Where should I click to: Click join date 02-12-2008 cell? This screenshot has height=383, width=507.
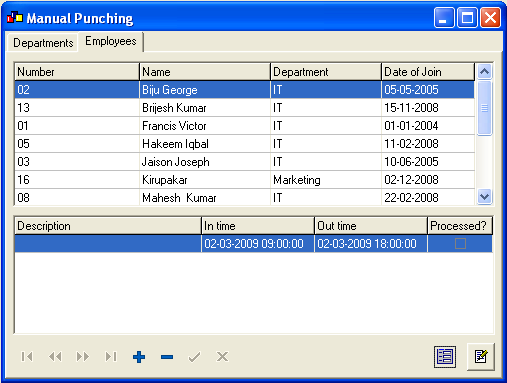[x=428, y=180]
